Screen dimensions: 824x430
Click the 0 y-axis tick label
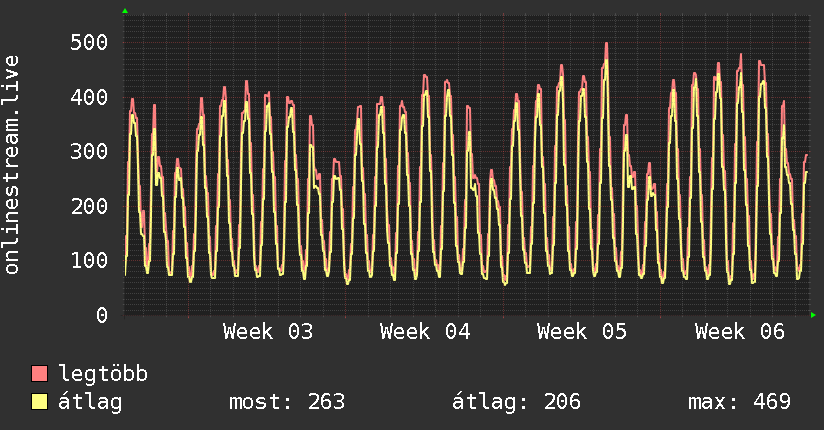pos(102,315)
